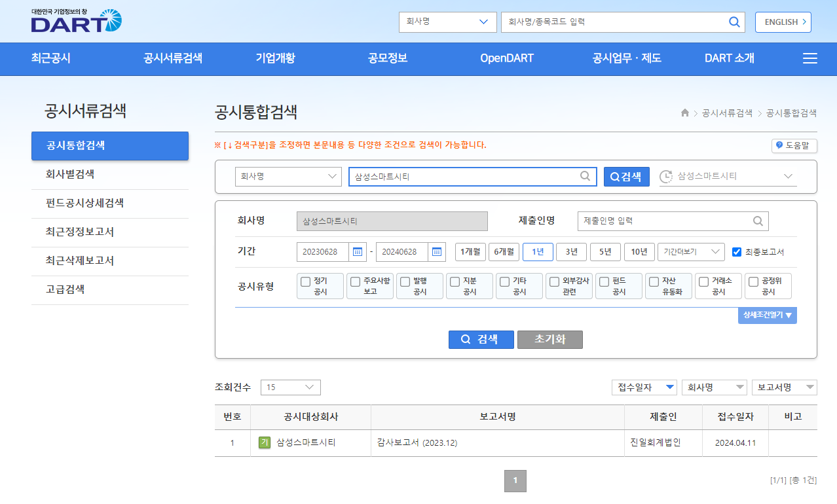Click the 도움말 help button
The image size is (837, 504).
click(x=794, y=145)
